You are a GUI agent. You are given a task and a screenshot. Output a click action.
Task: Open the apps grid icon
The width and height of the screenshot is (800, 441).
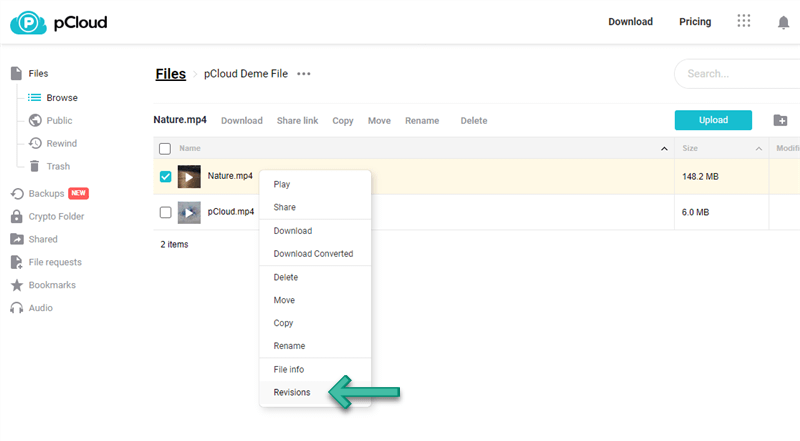tap(744, 21)
